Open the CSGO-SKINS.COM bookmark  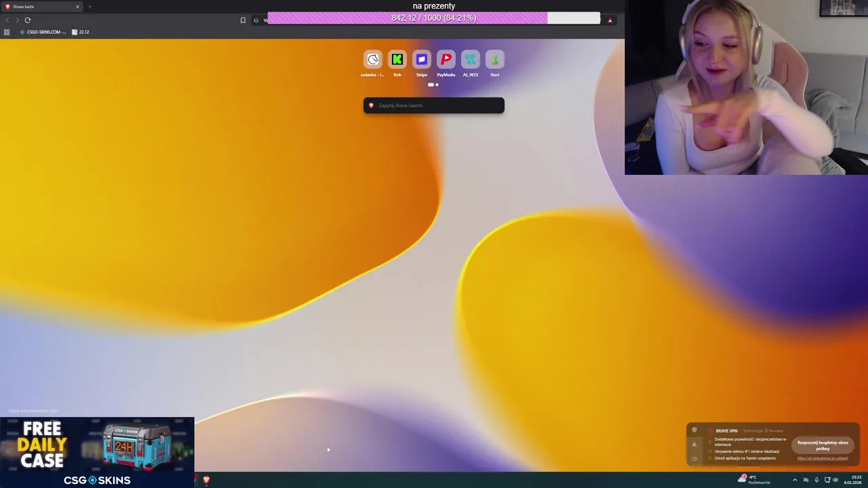pyautogui.click(x=43, y=32)
